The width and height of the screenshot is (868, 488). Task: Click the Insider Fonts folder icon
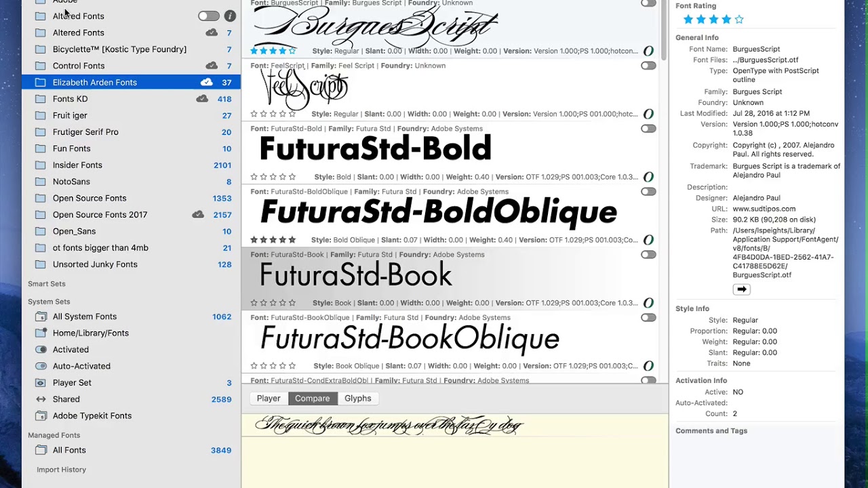click(41, 165)
